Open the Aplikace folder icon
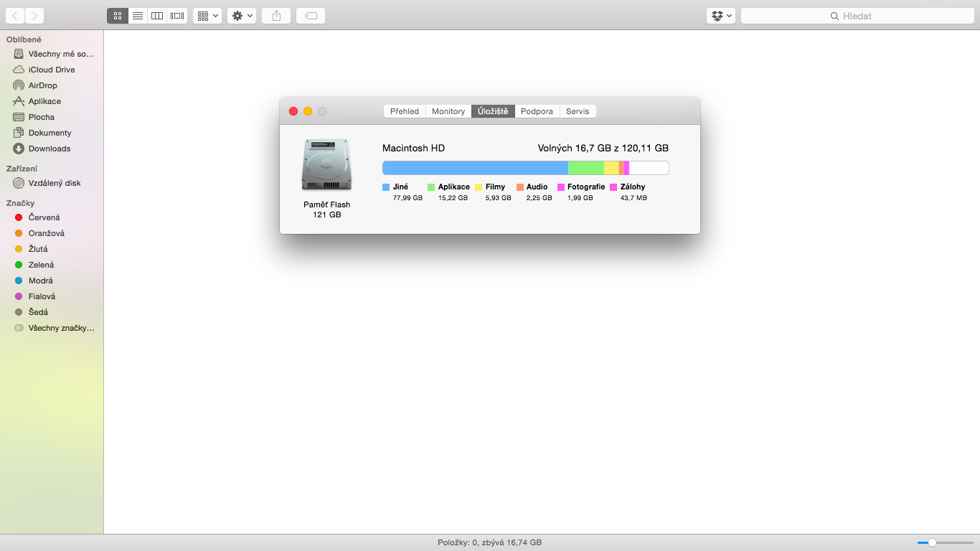 19,101
